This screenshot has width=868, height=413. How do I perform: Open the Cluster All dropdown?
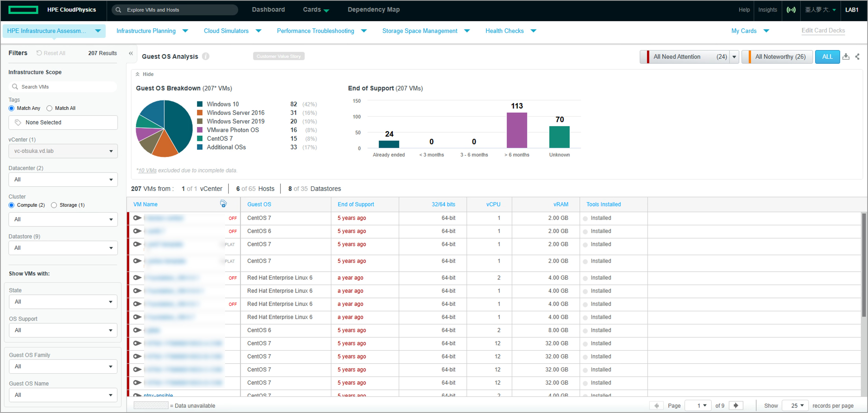(63, 219)
